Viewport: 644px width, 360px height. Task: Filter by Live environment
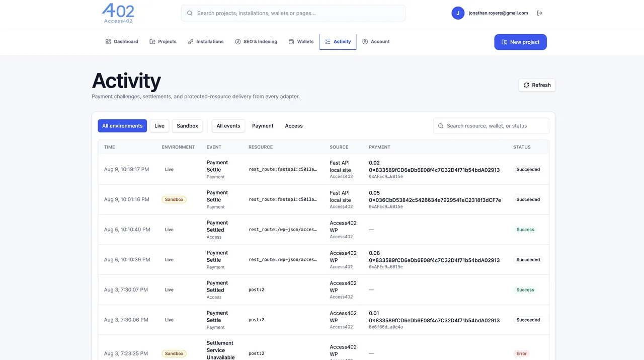(159, 126)
